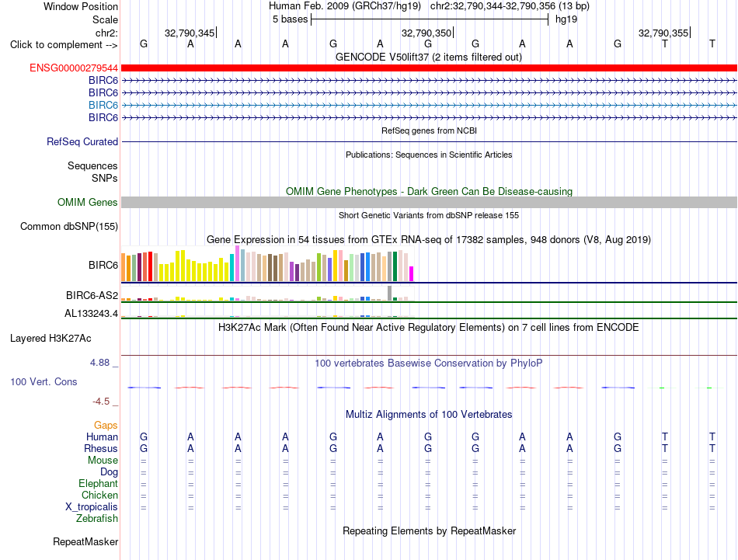Click the RefSeq Curated gene line
Viewport: 738px width, 560px height.
(429, 141)
